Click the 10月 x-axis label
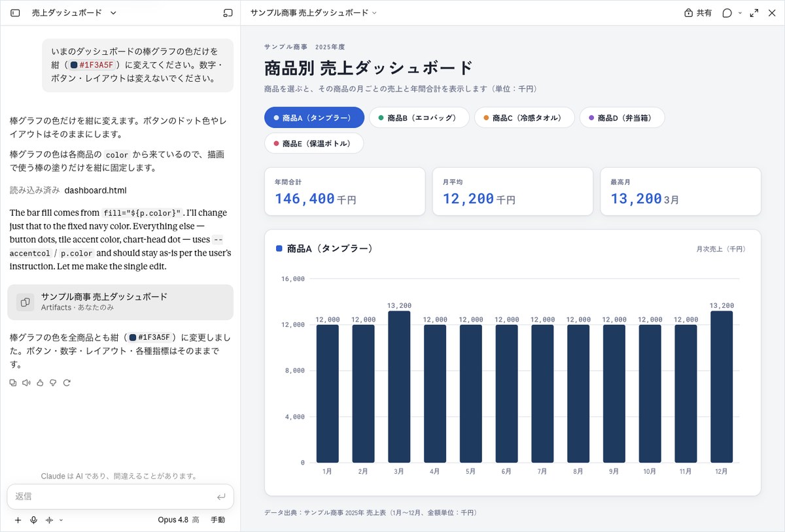This screenshot has width=785, height=532. [650, 471]
